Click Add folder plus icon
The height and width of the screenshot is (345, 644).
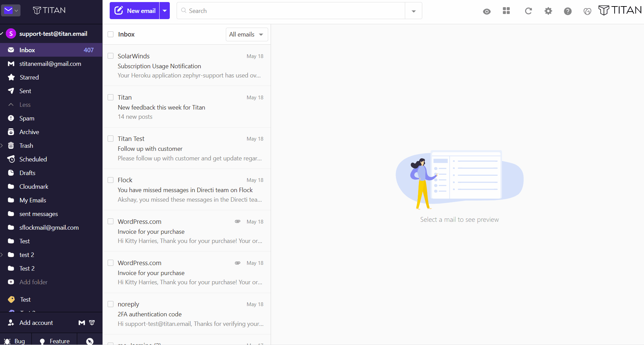coord(11,282)
